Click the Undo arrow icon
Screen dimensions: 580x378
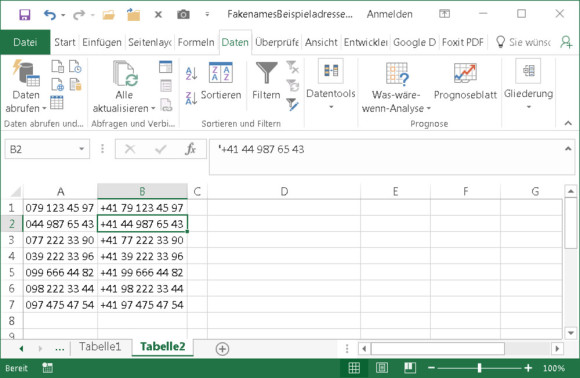50,15
